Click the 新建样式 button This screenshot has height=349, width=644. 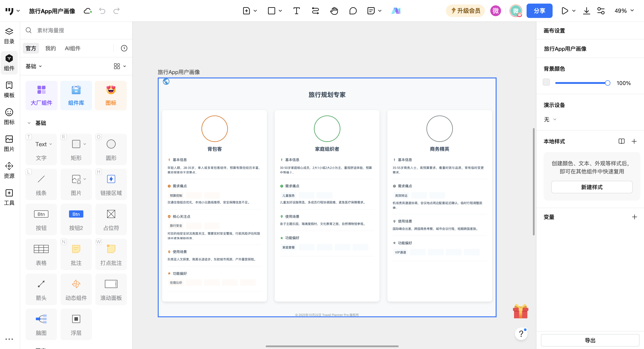tap(592, 187)
